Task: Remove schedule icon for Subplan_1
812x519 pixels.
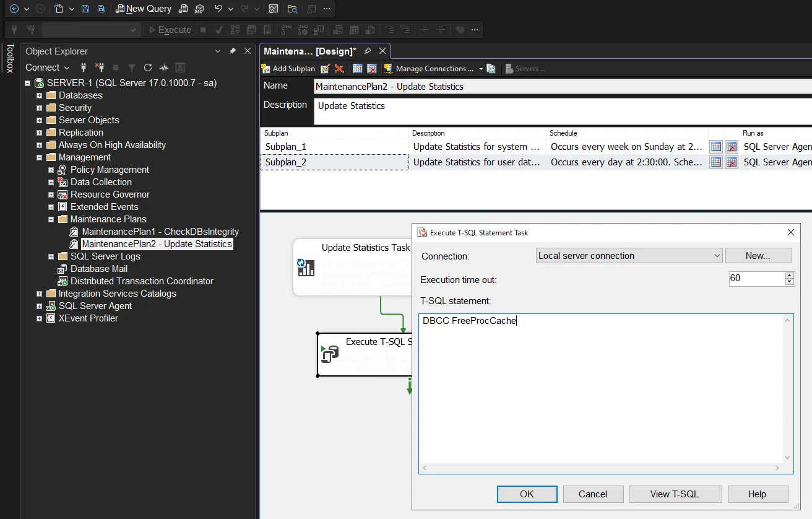Action: coord(732,147)
